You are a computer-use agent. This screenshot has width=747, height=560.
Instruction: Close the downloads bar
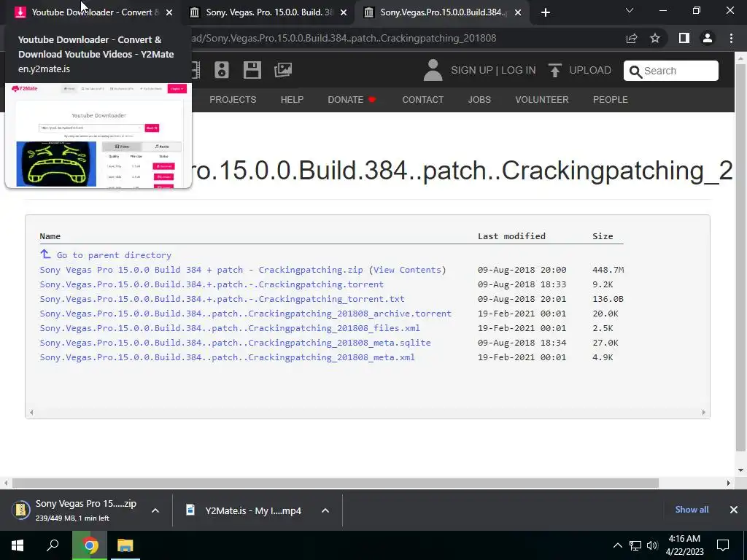(x=734, y=510)
